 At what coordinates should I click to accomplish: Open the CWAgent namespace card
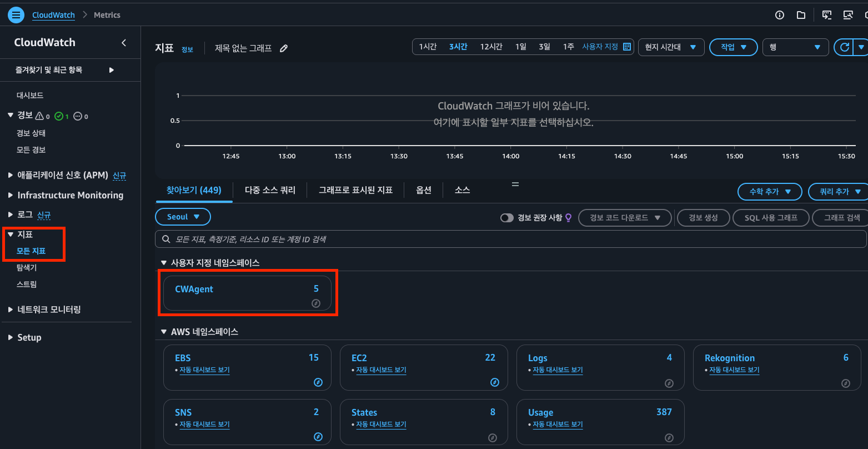(247, 293)
